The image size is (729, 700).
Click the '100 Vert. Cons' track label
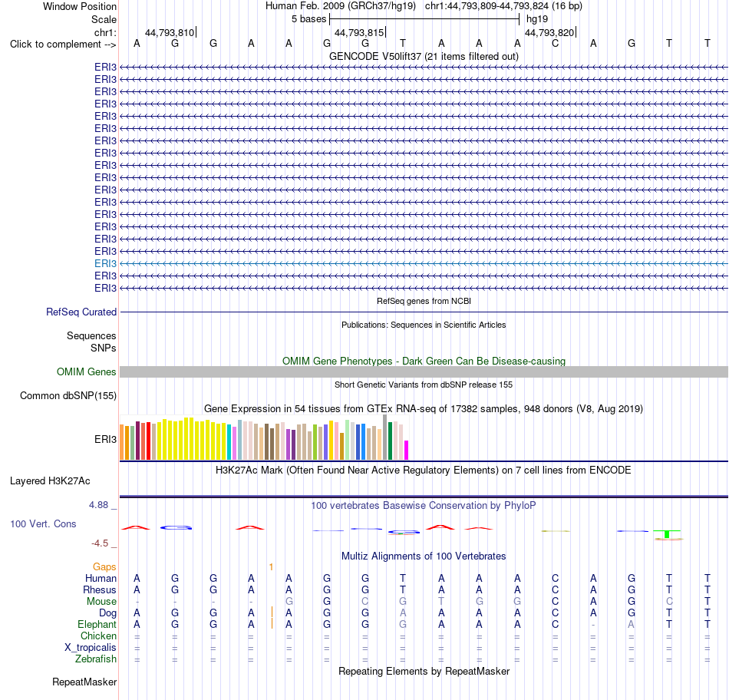tap(43, 523)
